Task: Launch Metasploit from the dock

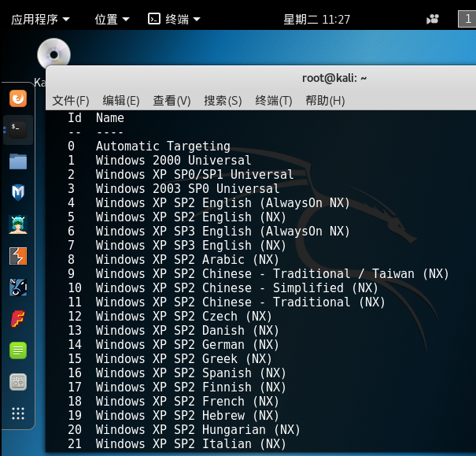Action: [x=18, y=193]
